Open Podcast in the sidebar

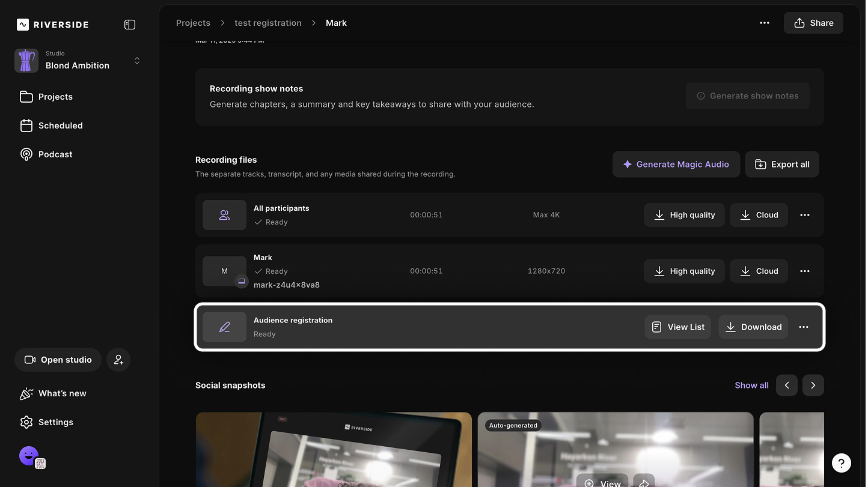click(55, 154)
